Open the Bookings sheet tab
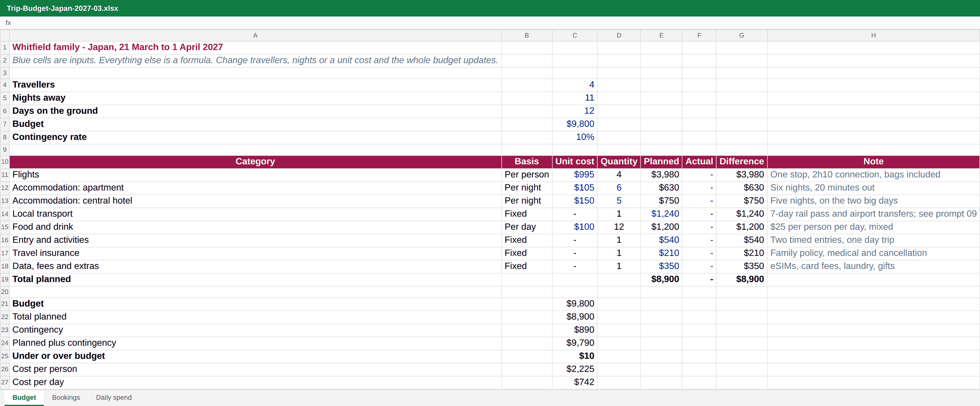980x406 pixels. pos(66,397)
